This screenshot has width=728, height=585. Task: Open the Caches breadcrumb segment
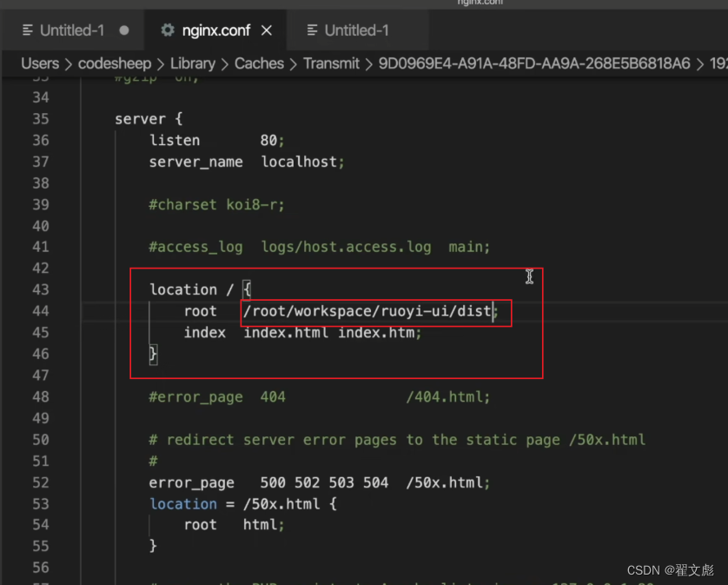coord(259,63)
